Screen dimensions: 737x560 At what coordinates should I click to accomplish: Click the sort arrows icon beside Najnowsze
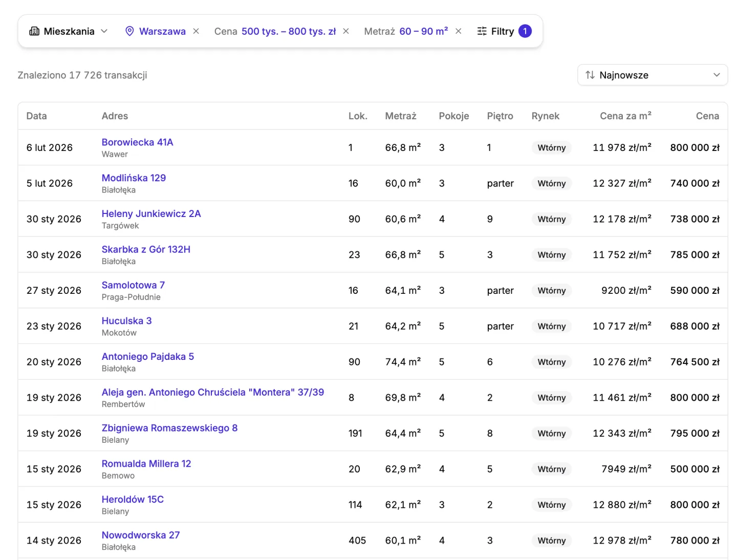click(x=590, y=75)
